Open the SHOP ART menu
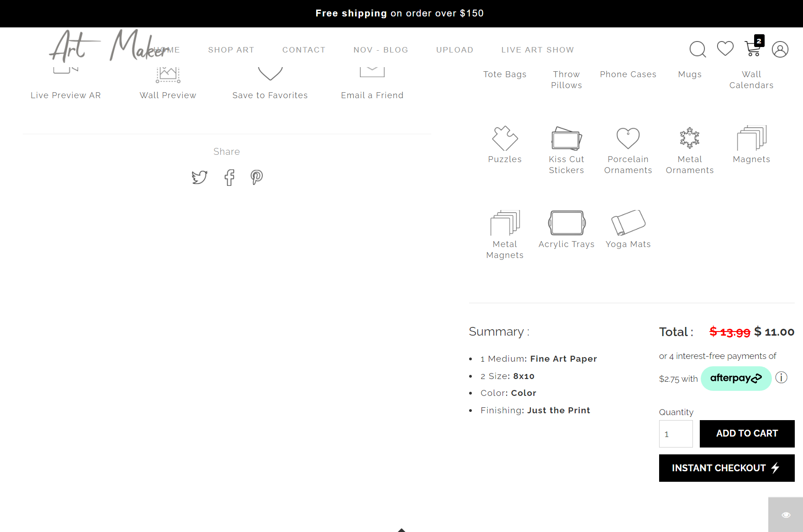803x532 pixels. pyautogui.click(x=231, y=50)
